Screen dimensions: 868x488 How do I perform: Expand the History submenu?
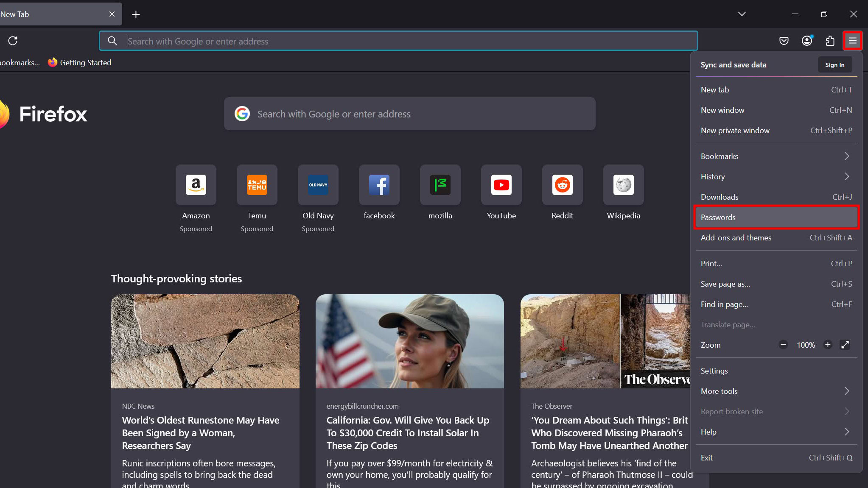pos(776,177)
